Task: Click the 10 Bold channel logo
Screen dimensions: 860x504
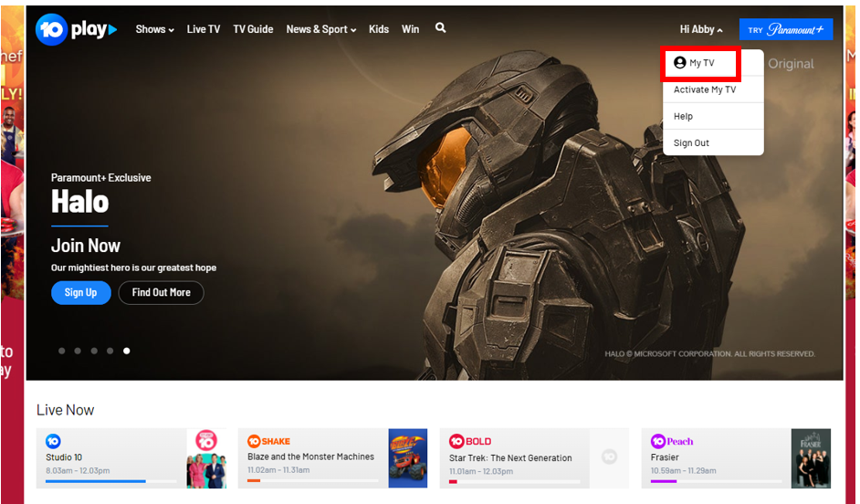Action: [x=470, y=442]
